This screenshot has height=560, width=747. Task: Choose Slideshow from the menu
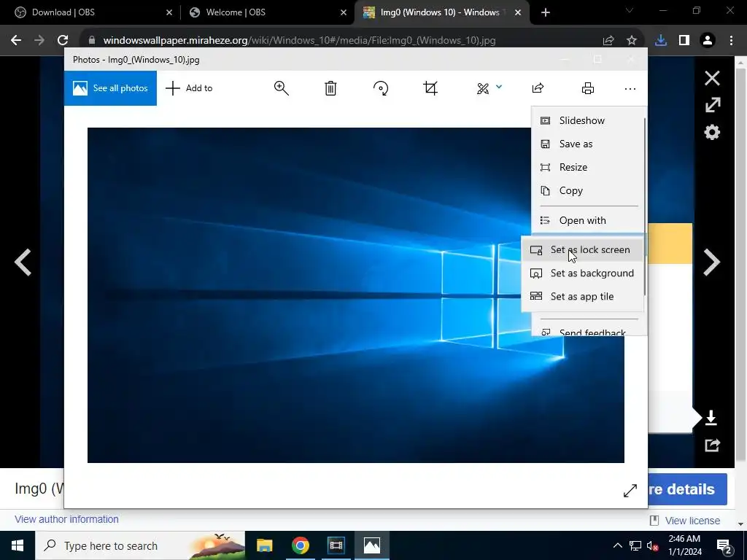[588, 120]
